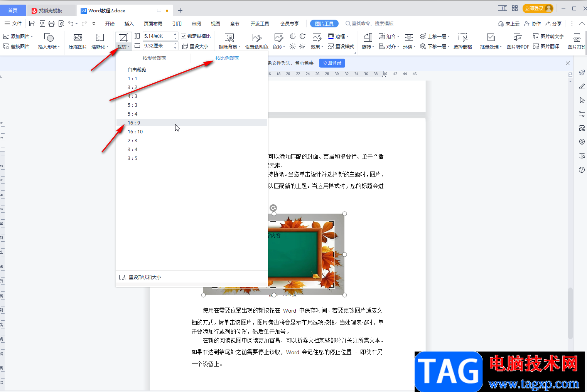Click the Home (首页) tab
The width and height of the screenshot is (587, 392).
click(x=13, y=10)
